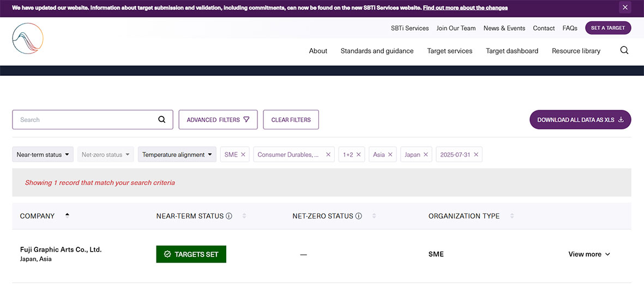Remove the 2025-07-31 filter chip

[x=476, y=155]
